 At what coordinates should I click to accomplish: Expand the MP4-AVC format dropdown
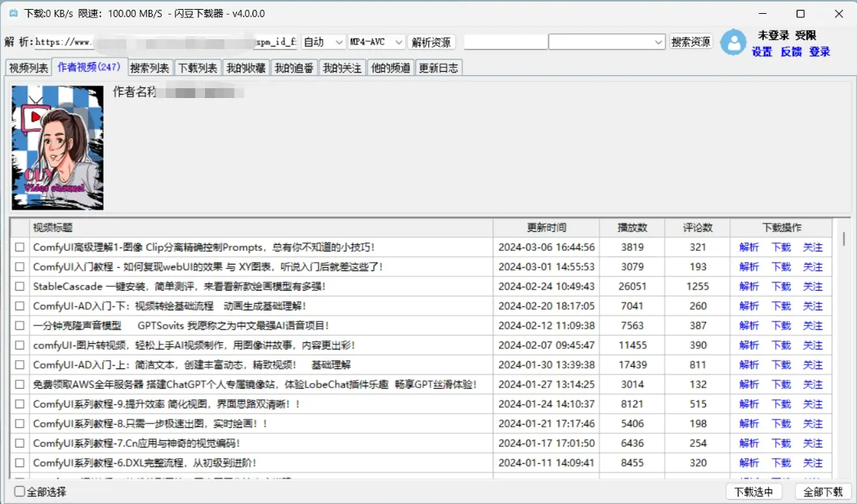point(376,42)
